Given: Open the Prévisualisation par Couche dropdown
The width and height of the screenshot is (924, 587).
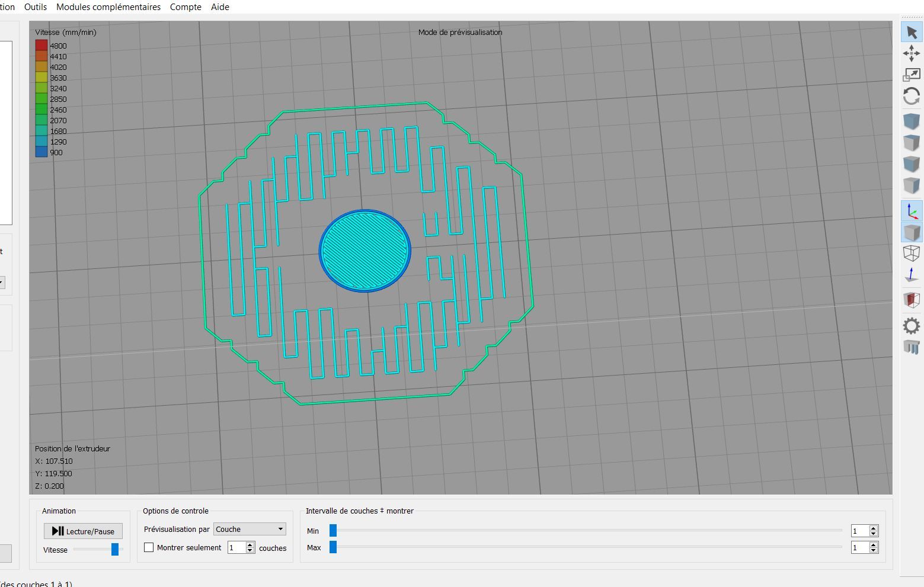Looking at the screenshot, I should [x=250, y=529].
